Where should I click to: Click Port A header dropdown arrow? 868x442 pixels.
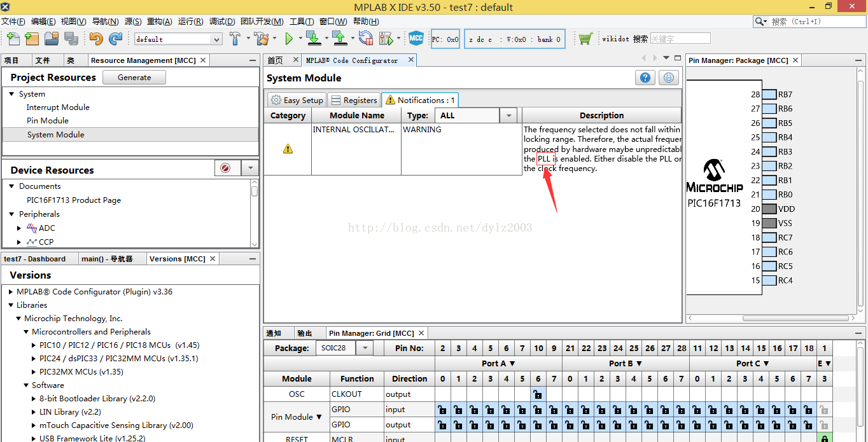(x=512, y=364)
